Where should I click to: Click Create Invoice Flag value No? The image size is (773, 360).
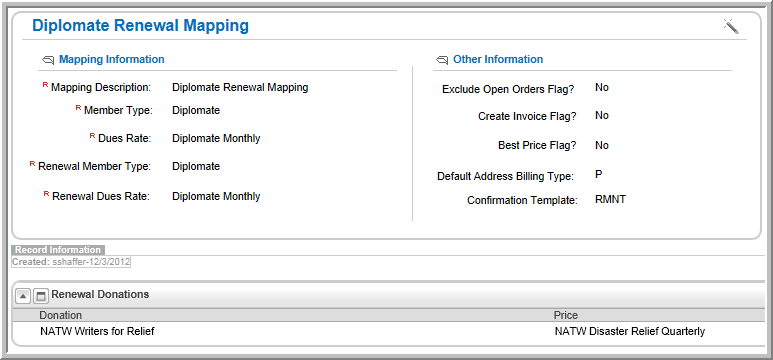pos(602,115)
